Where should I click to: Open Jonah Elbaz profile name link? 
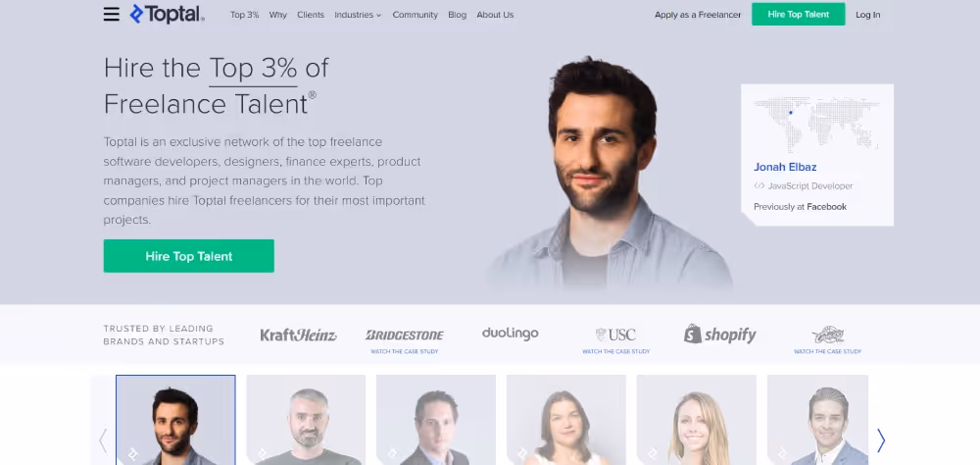pos(785,167)
